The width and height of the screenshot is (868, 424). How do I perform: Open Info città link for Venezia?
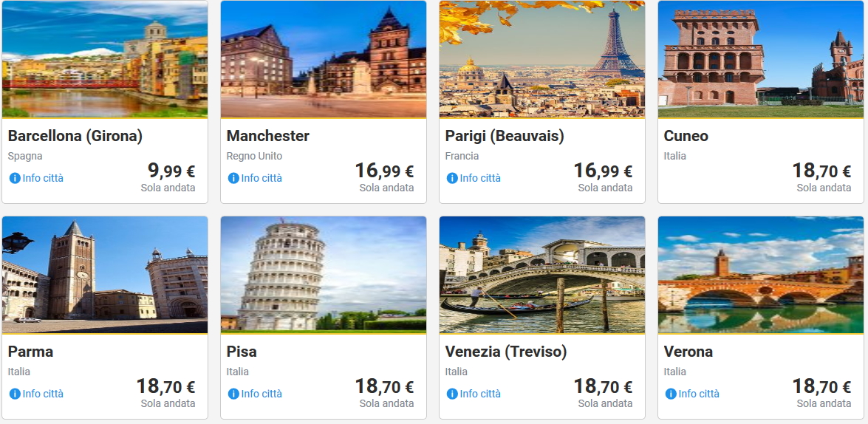pos(480,394)
